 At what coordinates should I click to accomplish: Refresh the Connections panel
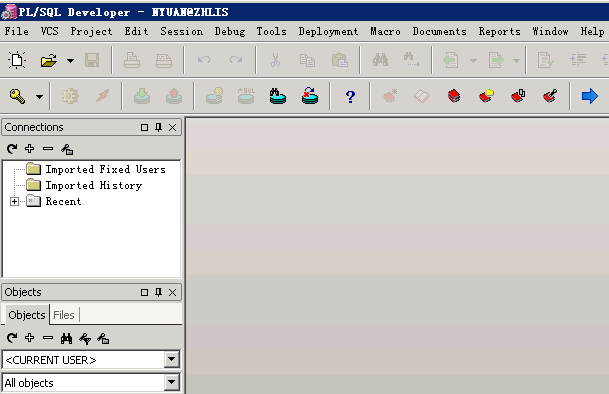tap(12, 149)
